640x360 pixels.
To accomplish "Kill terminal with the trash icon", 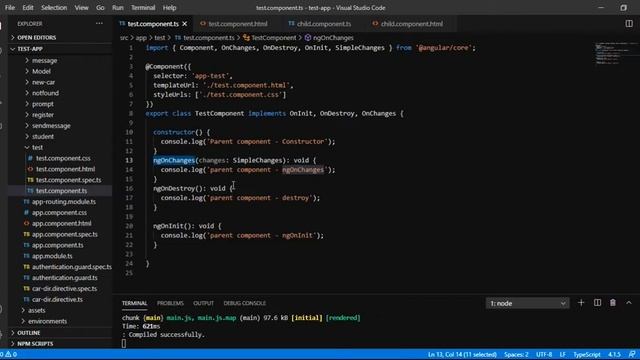I will click(x=613, y=303).
